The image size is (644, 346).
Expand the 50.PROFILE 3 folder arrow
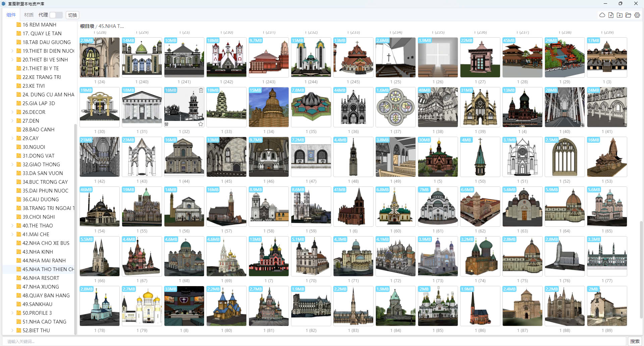coord(12,313)
